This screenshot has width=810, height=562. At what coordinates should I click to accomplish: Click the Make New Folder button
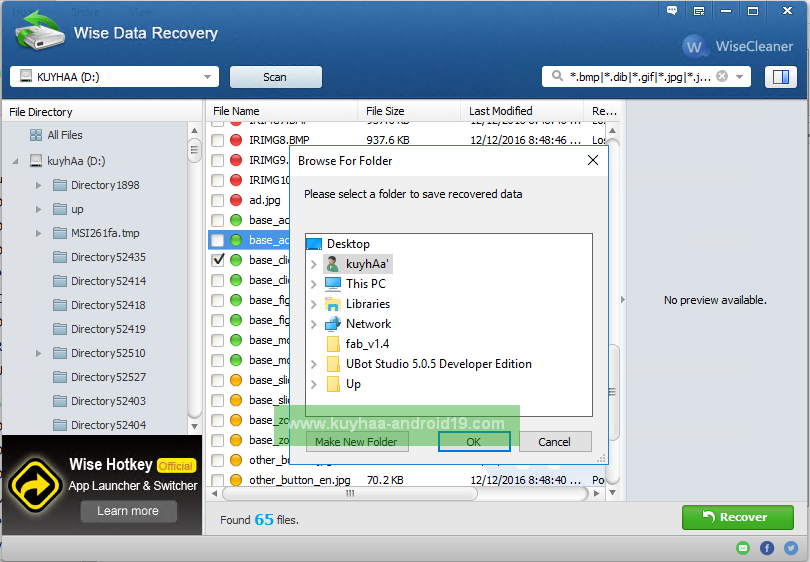click(x=357, y=442)
